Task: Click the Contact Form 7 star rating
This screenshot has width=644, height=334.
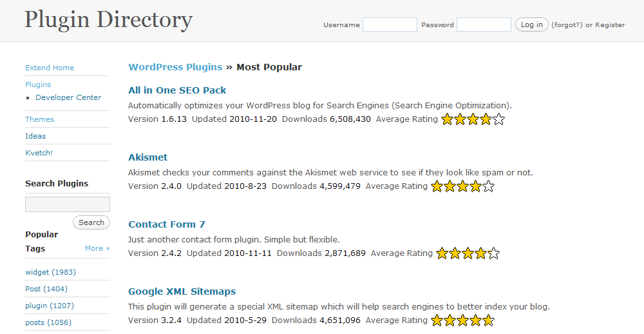Action: tap(468, 254)
